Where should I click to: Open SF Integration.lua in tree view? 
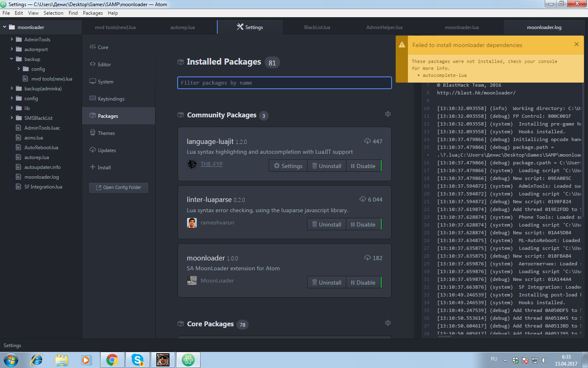(x=43, y=187)
